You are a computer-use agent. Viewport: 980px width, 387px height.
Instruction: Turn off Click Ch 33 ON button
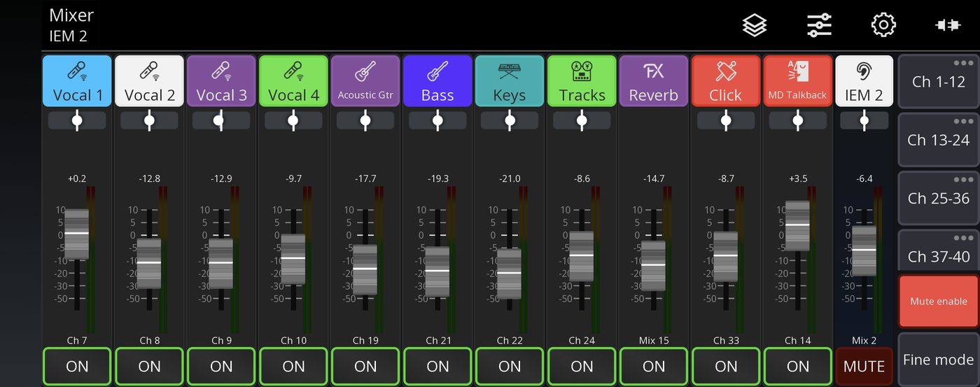click(x=726, y=366)
